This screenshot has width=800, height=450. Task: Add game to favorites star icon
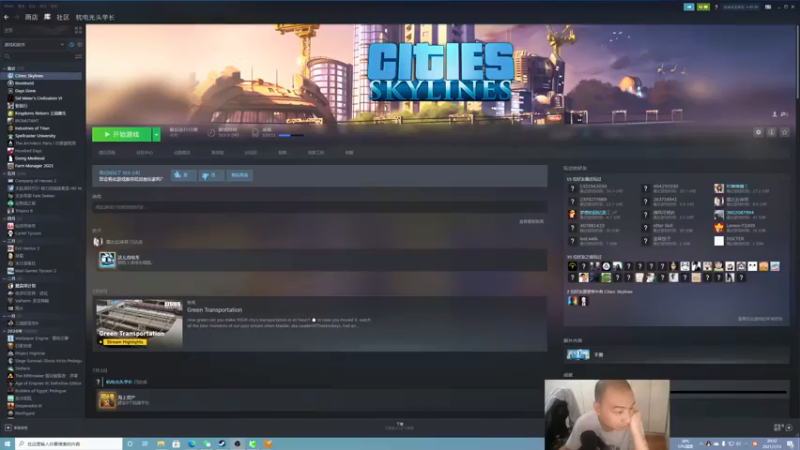(x=785, y=132)
